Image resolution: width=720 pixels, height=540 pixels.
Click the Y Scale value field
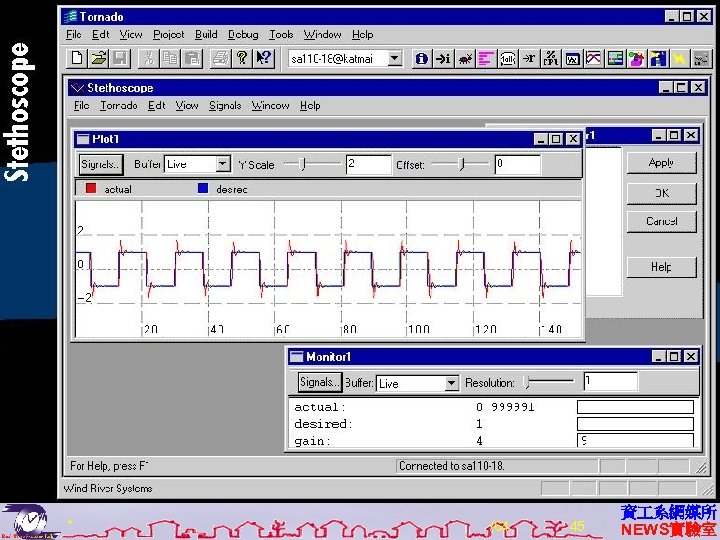[x=369, y=164]
